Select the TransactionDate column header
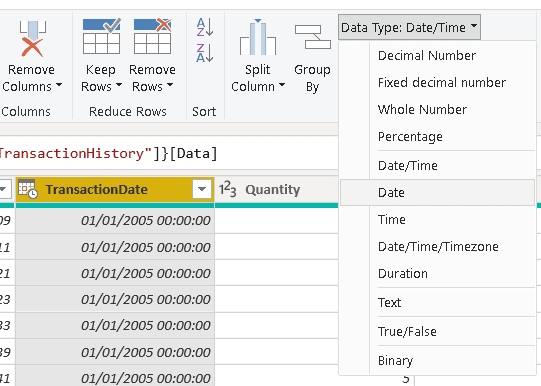The image size is (541, 386). coord(115,189)
